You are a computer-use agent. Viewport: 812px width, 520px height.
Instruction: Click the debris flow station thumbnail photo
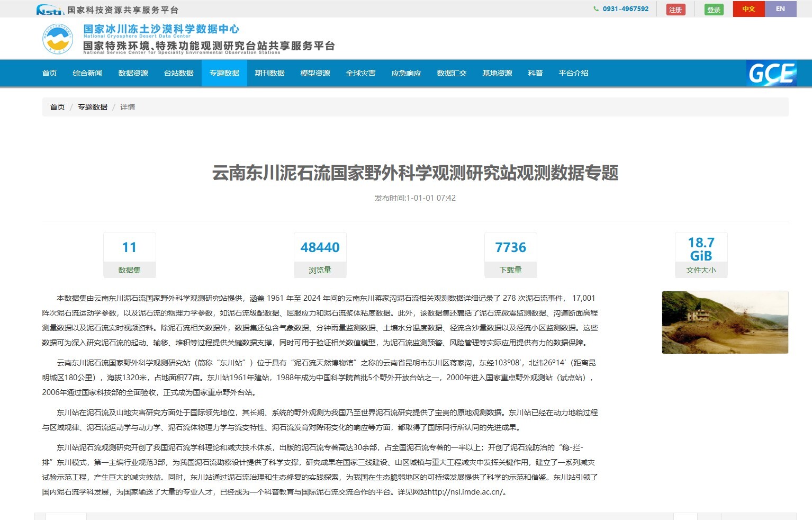725,322
